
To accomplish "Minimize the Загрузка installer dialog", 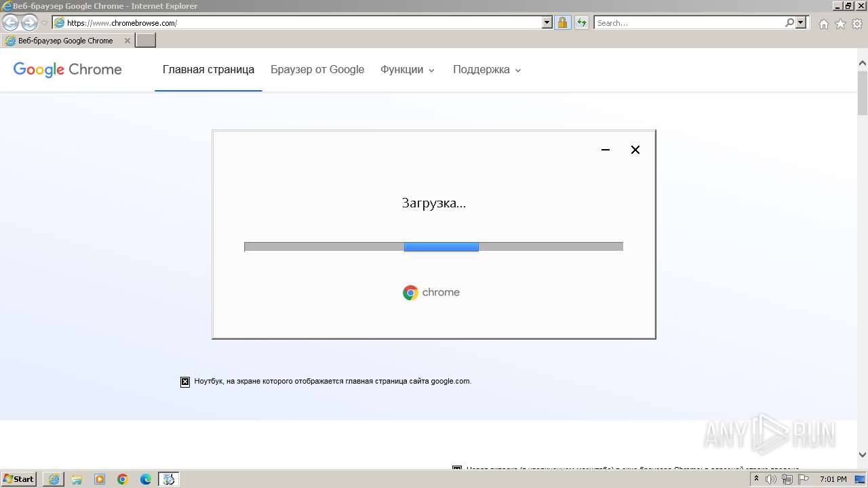I will 606,150.
